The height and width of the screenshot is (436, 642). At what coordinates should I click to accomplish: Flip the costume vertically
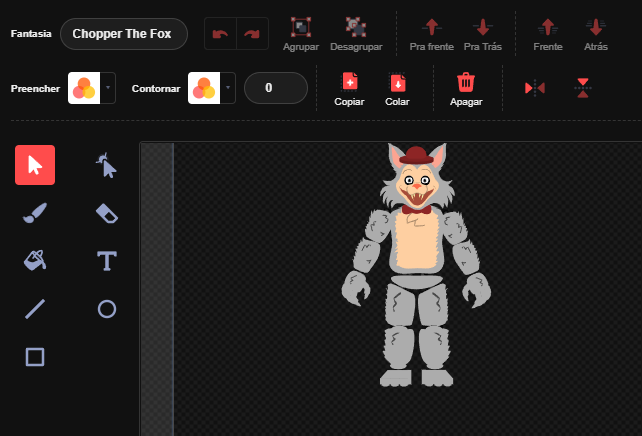583,88
